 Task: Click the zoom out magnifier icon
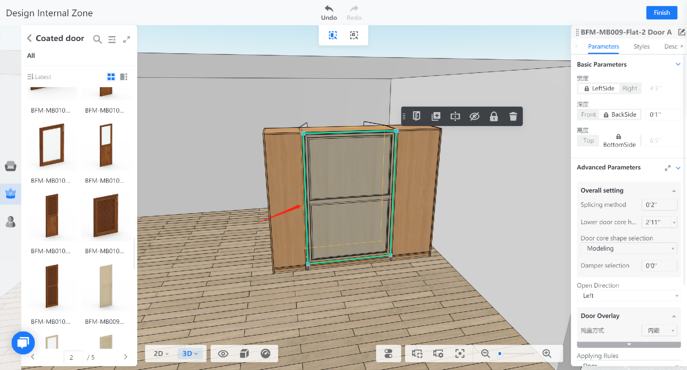485,353
